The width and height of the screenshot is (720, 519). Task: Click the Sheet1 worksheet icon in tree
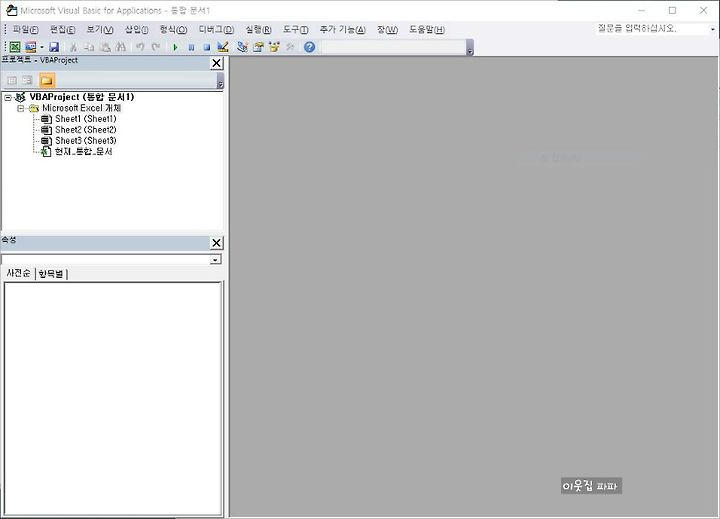coord(46,119)
